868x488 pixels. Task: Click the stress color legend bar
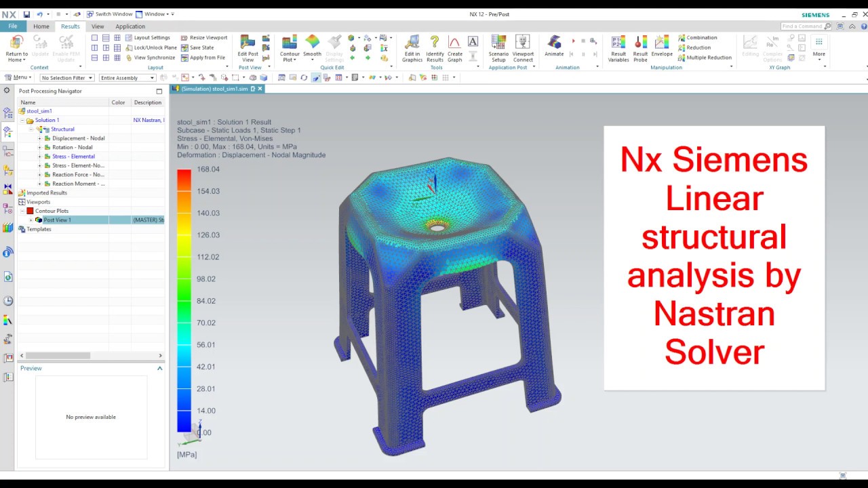184,300
